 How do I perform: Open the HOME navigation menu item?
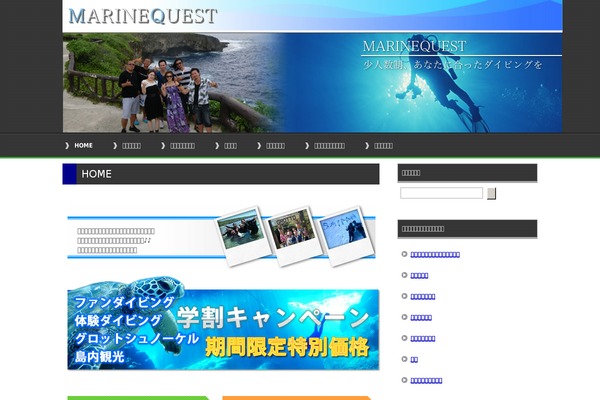[x=83, y=145]
